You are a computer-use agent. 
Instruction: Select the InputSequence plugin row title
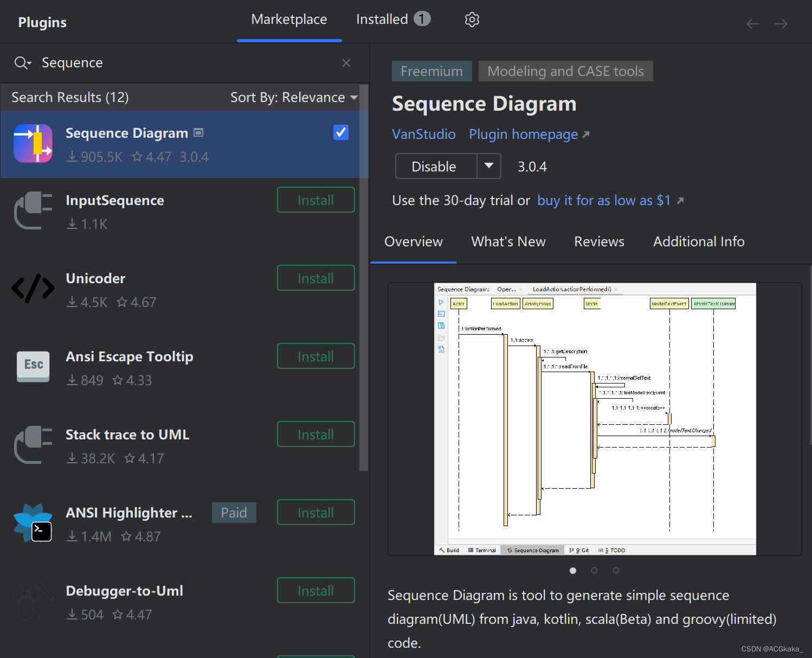tap(115, 201)
